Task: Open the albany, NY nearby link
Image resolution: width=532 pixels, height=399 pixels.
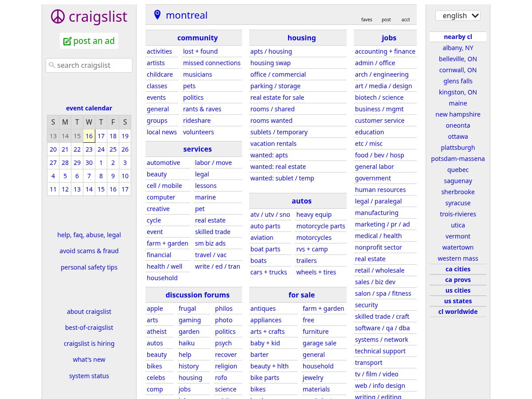Action: (x=458, y=48)
